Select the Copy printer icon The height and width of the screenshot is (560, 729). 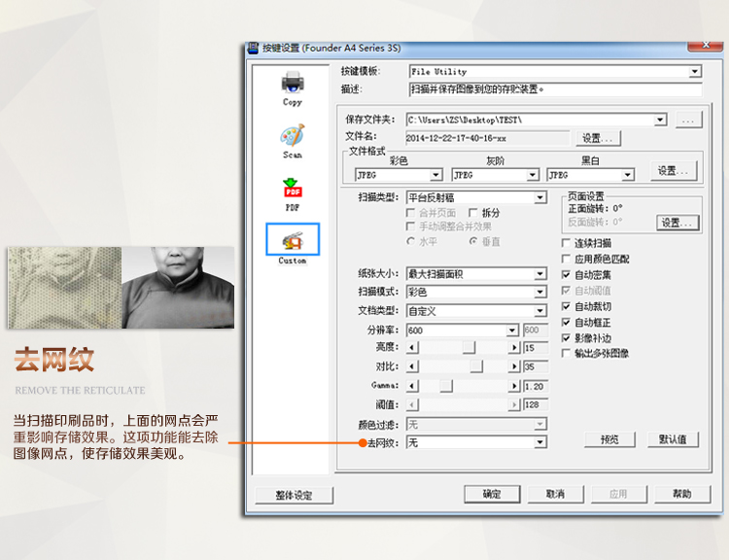(293, 84)
